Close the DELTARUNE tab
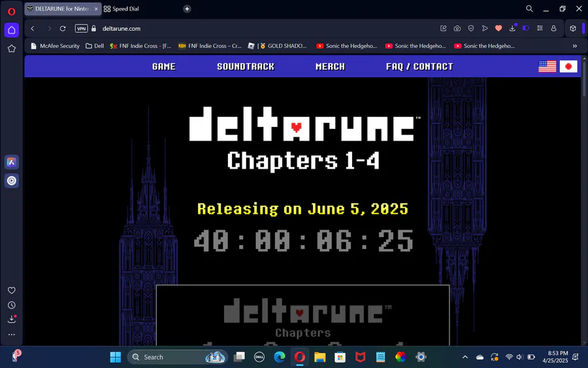 point(96,9)
